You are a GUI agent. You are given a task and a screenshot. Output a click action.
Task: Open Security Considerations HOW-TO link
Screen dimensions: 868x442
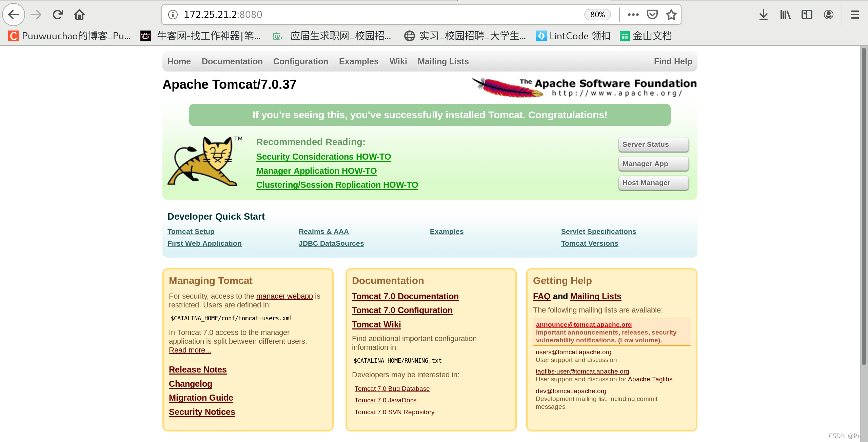tap(323, 157)
